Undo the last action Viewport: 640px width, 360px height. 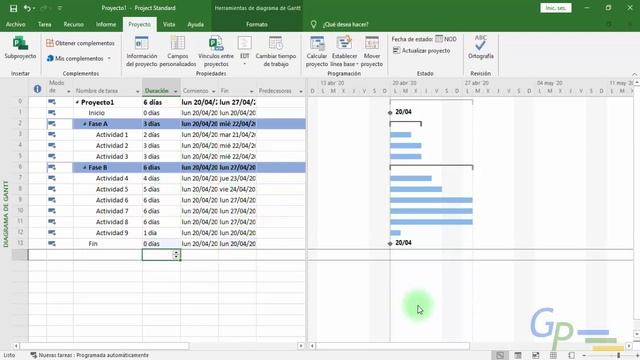[27, 8]
